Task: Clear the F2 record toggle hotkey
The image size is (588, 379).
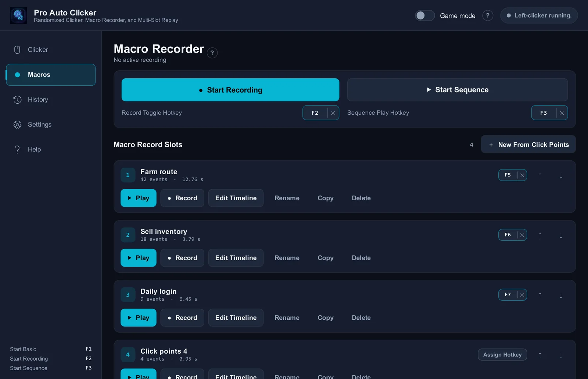Action: [x=333, y=113]
